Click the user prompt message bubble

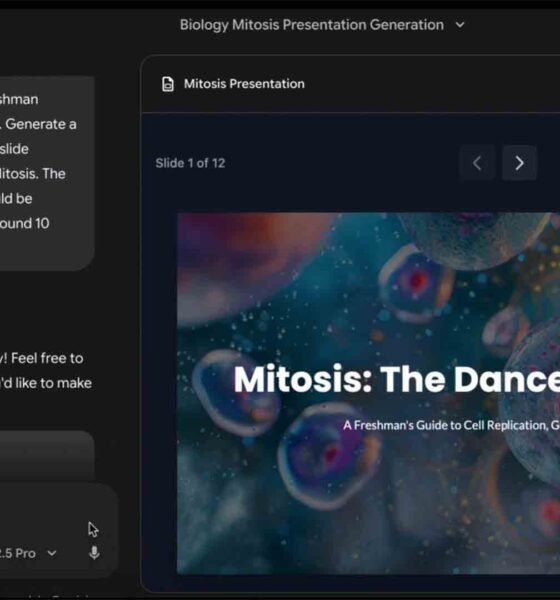click(x=47, y=173)
